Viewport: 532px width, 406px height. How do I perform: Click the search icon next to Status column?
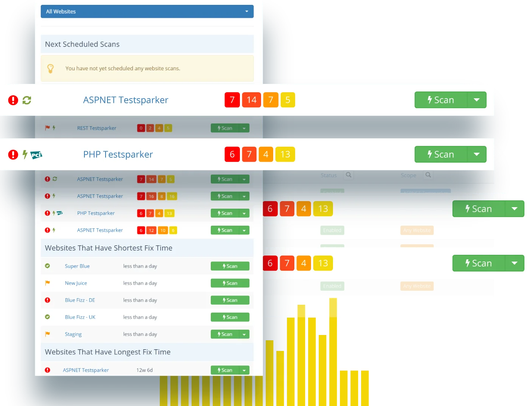pyautogui.click(x=348, y=175)
